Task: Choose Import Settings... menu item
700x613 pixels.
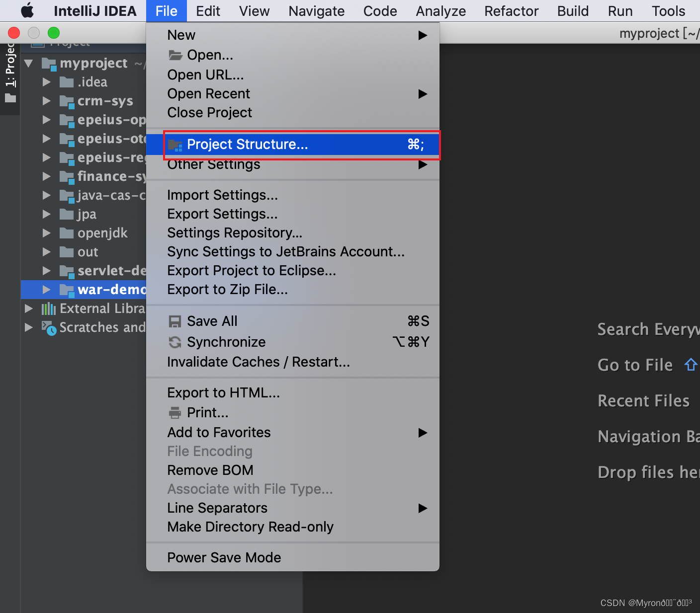Action: 293,195
